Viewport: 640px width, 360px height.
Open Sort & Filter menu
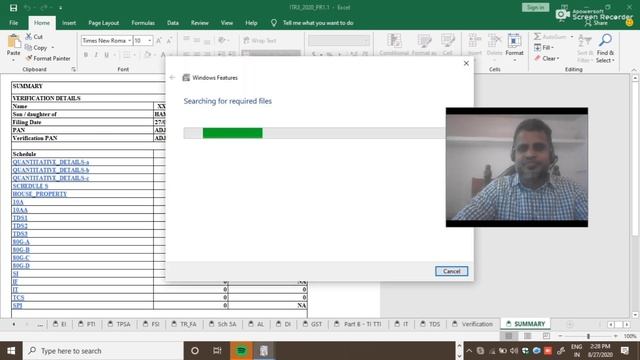pos(585,48)
